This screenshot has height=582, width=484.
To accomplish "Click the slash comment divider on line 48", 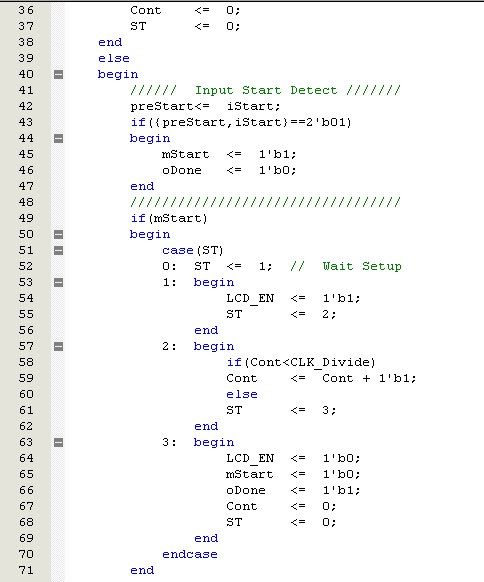I will coord(265,202).
